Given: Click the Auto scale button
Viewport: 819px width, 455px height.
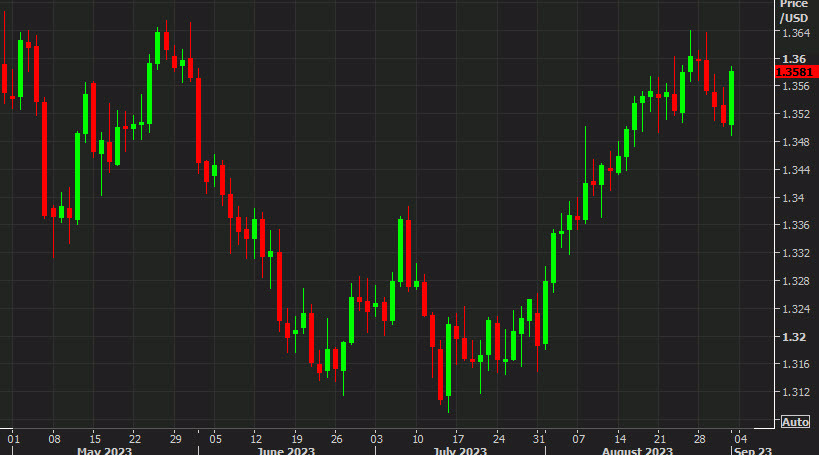Looking at the screenshot, I should (x=795, y=422).
